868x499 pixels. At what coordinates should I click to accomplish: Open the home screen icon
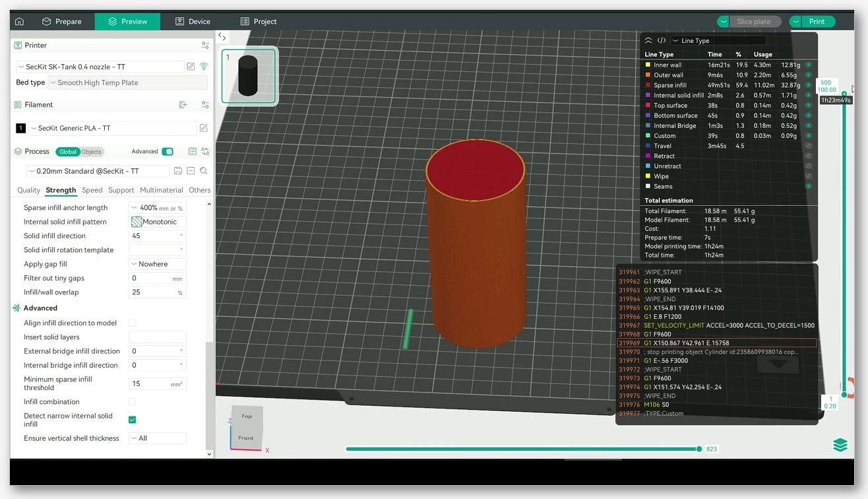[19, 21]
